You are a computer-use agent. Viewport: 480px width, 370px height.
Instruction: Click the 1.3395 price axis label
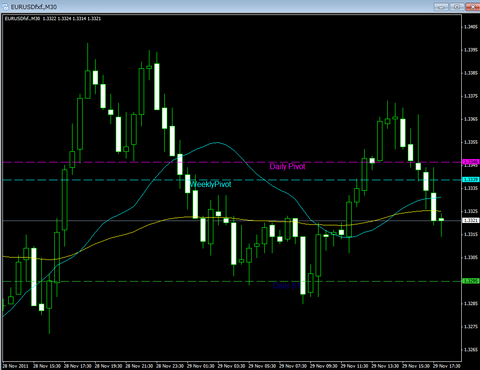pyautogui.click(x=471, y=50)
